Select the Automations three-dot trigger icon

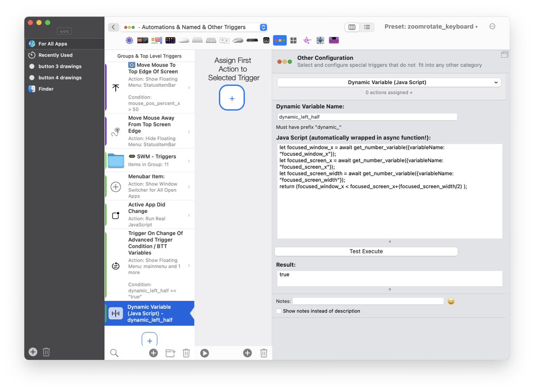[x=280, y=40]
